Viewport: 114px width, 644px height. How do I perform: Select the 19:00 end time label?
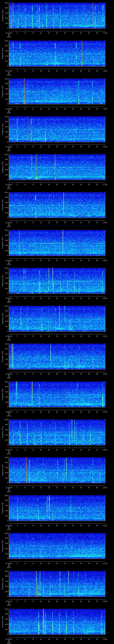(x=105, y=109)
